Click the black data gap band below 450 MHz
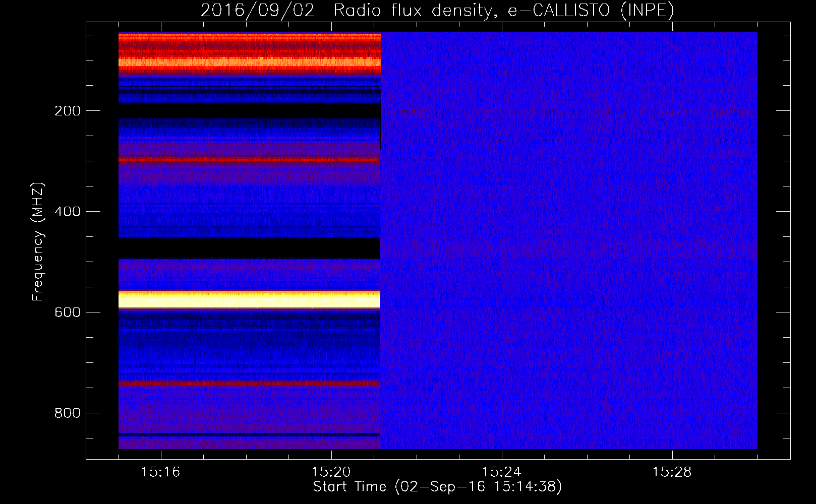816x504 pixels. [249, 248]
